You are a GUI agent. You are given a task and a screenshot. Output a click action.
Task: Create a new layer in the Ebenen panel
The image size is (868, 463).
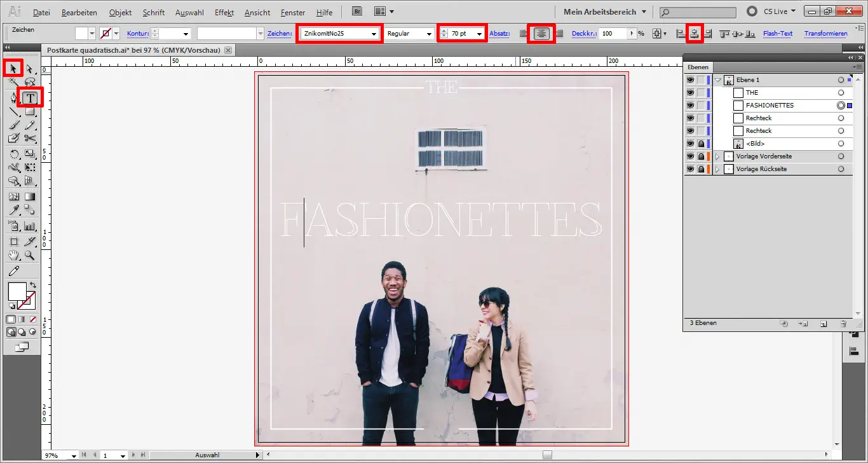(823, 324)
